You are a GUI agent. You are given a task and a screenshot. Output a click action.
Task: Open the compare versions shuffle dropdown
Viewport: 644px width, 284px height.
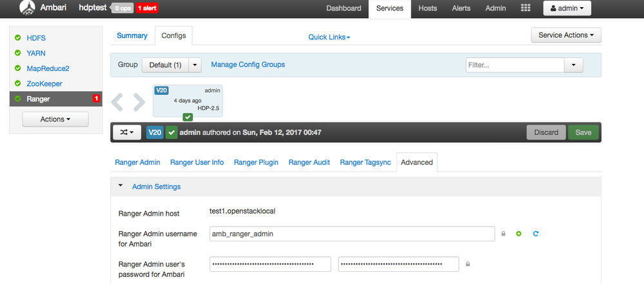(127, 132)
